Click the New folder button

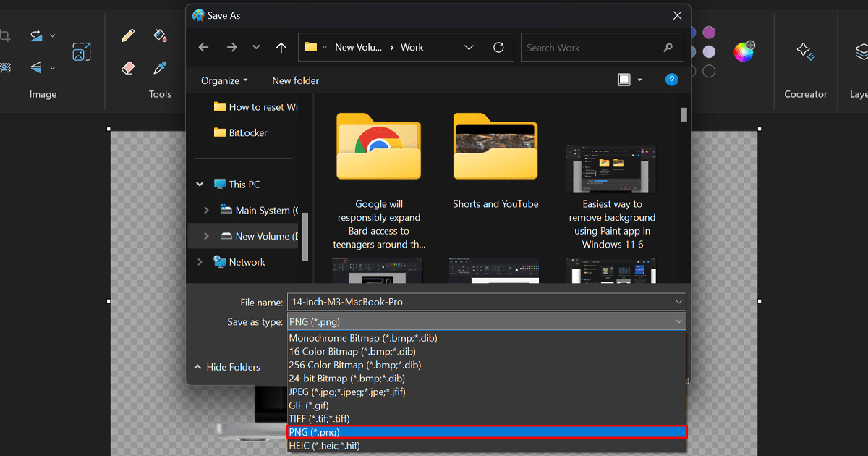[295, 80]
